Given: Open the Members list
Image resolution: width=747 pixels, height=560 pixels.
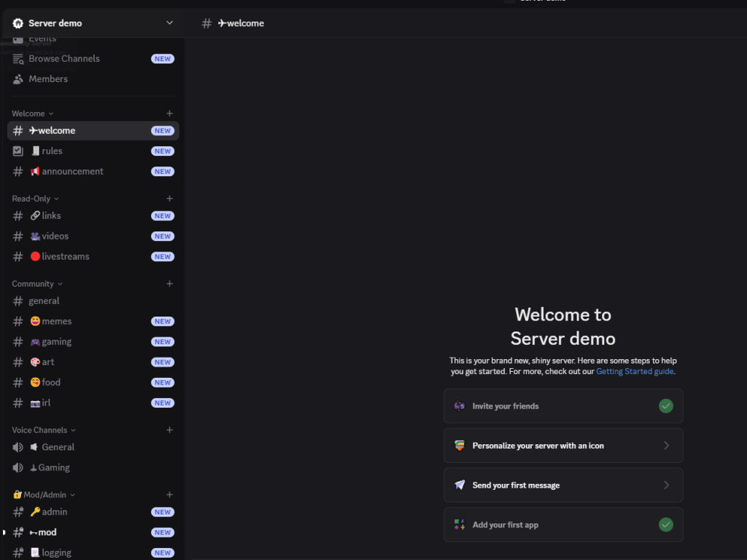Looking at the screenshot, I should tap(93, 79).
